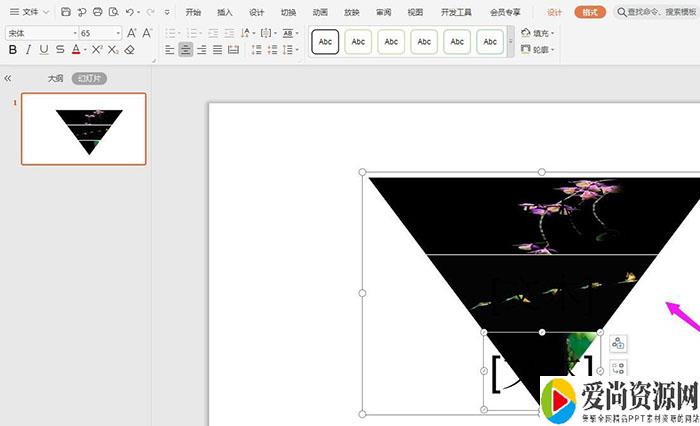Select slide 1 thumbnail in panel
700x426 pixels.
[x=84, y=129]
